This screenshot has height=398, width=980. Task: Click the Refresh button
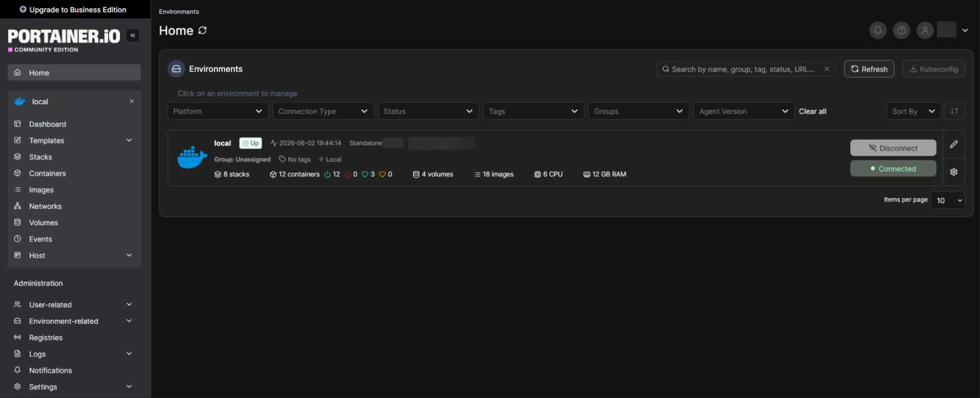(869, 69)
